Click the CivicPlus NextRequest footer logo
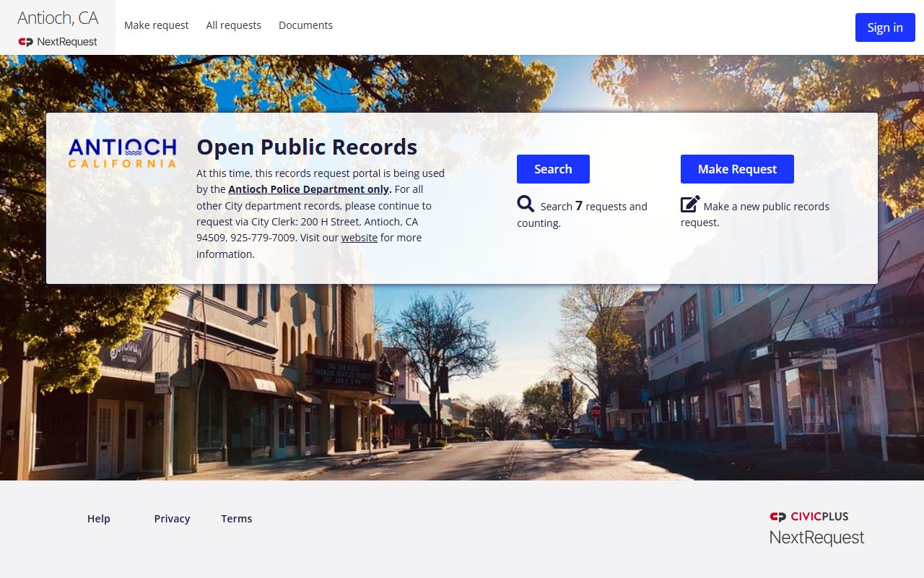 816,528
